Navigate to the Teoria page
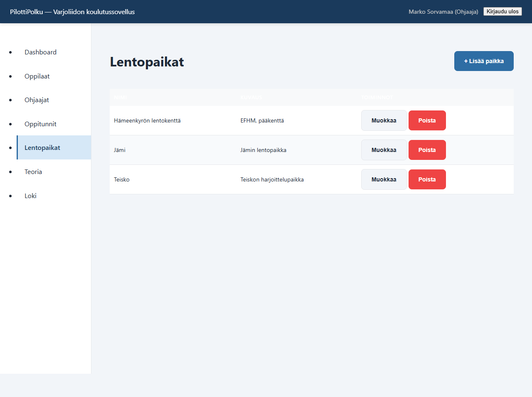The image size is (532, 397). coord(33,172)
